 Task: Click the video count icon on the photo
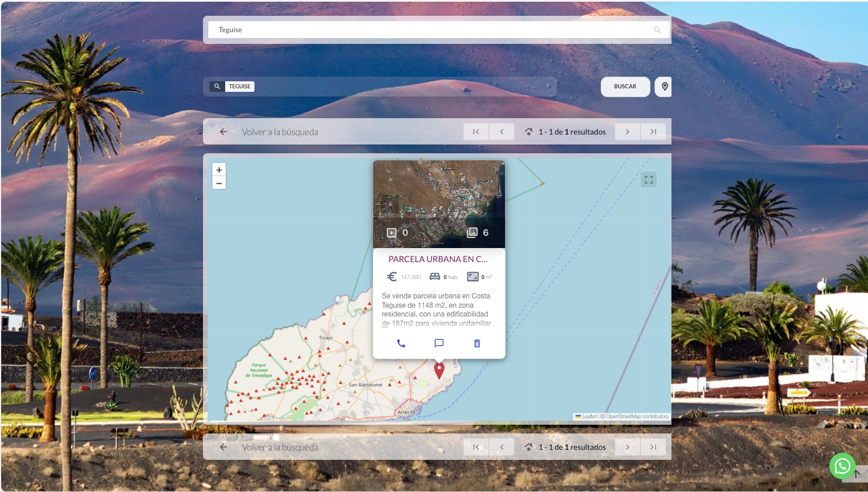coord(392,233)
